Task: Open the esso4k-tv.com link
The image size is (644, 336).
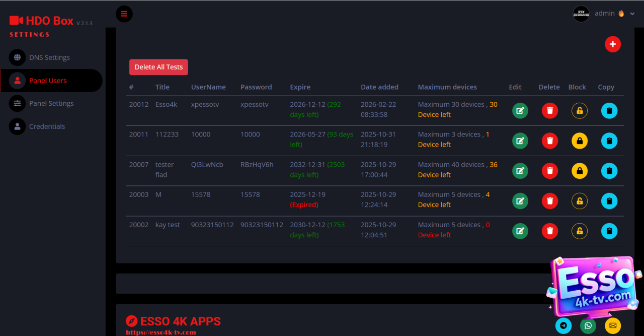Action: coord(160,332)
